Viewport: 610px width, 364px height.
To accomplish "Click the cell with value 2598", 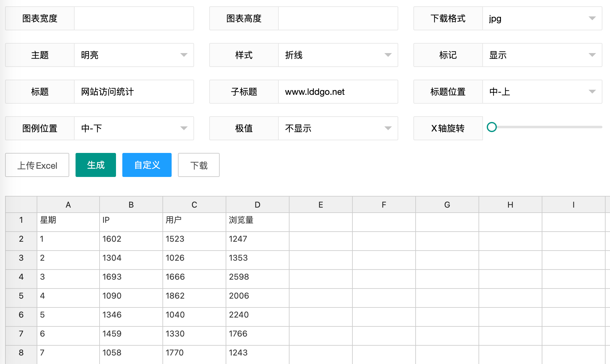I will point(257,277).
